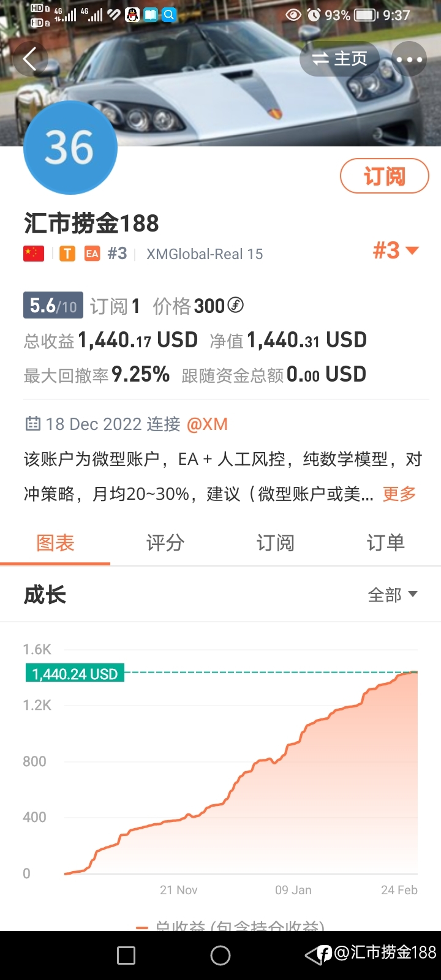Open the 全部 time range dropdown

point(393,595)
